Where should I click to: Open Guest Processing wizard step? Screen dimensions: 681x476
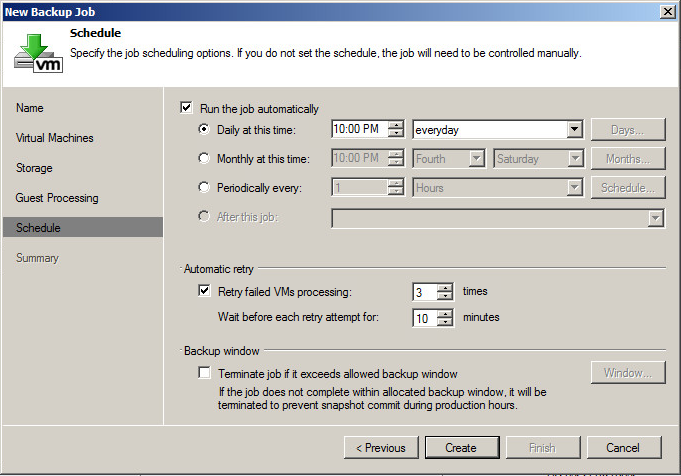[57, 198]
